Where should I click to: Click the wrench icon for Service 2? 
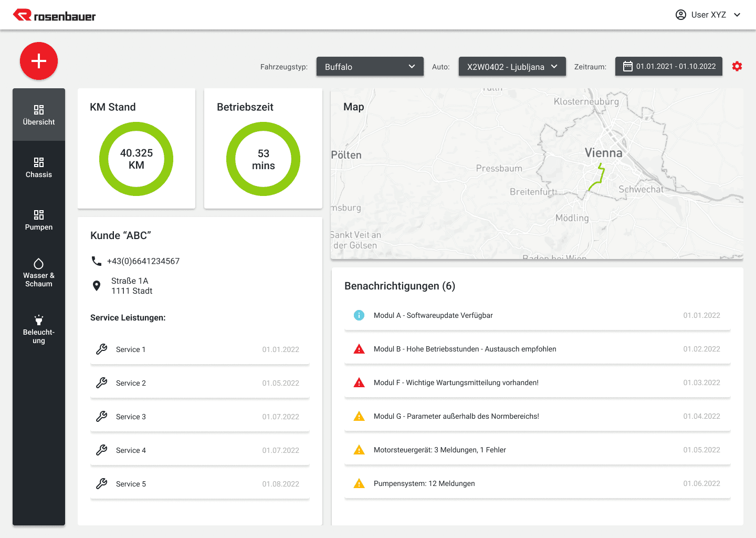(102, 383)
